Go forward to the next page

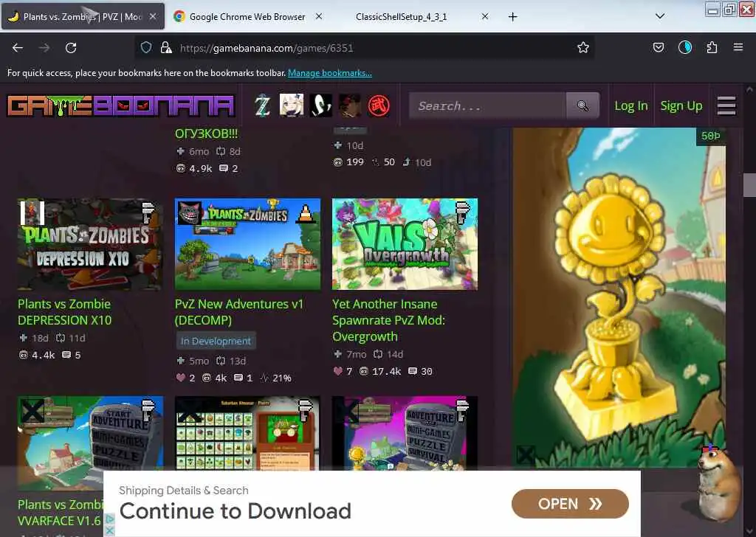coord(44,48)
